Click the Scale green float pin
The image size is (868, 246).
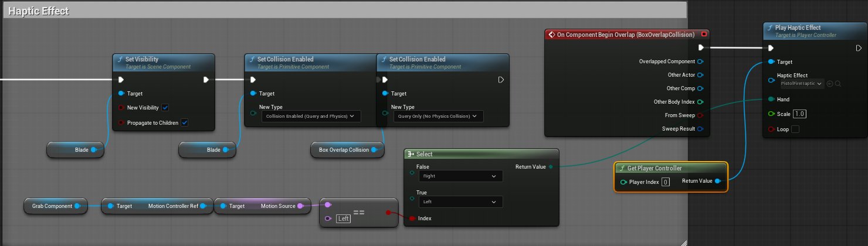point(772,114)
